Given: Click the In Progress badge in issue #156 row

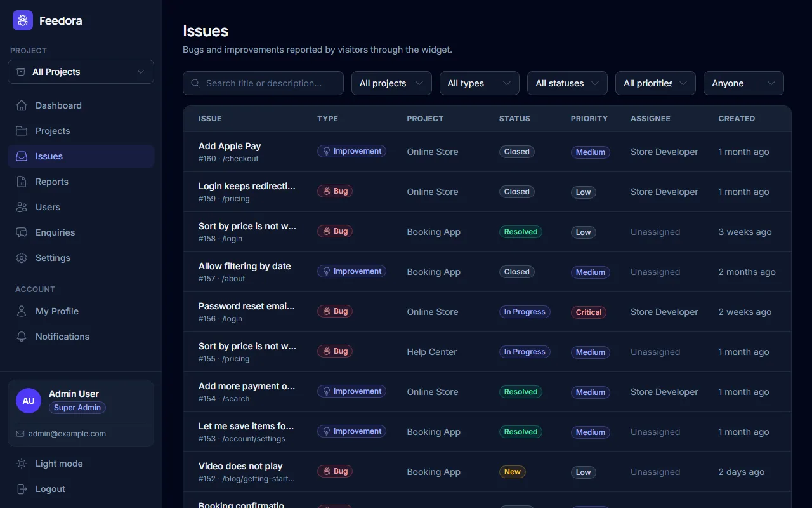Looking at the screenshot, I should (x=525, y=312).
